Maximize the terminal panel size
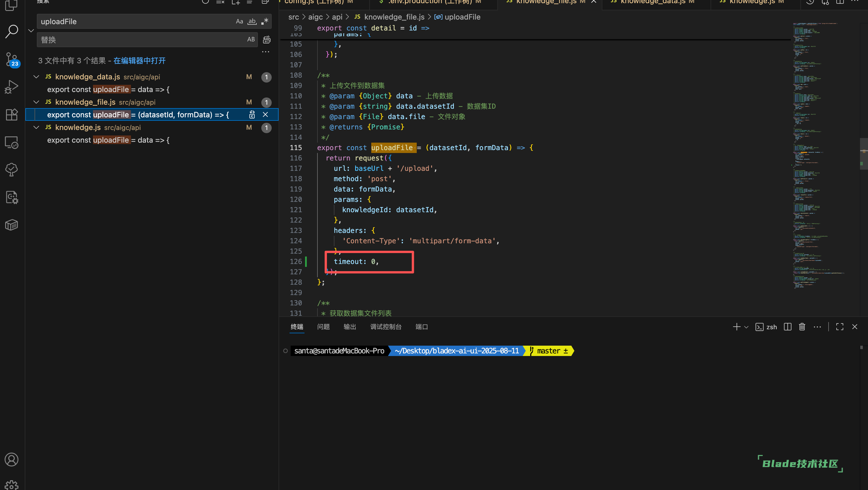The width and height of the screenshot is (868, 490). pyautogui.click(x=840, y=327)
